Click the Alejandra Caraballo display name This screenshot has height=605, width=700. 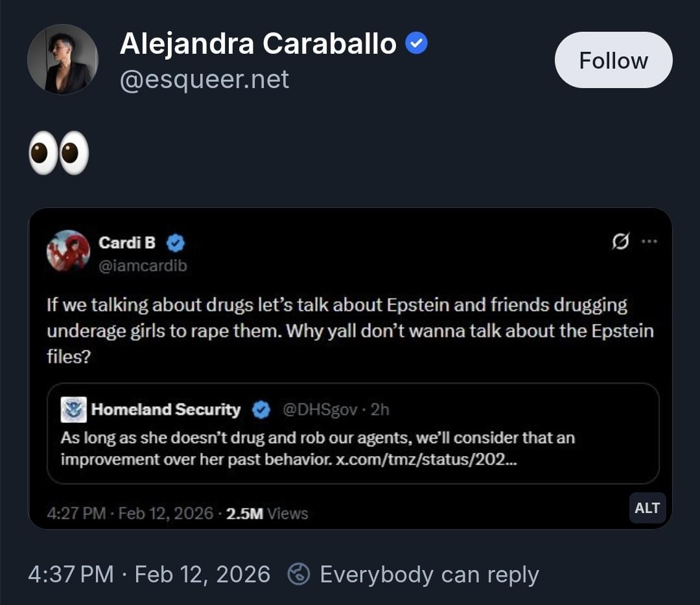point(258,44)
